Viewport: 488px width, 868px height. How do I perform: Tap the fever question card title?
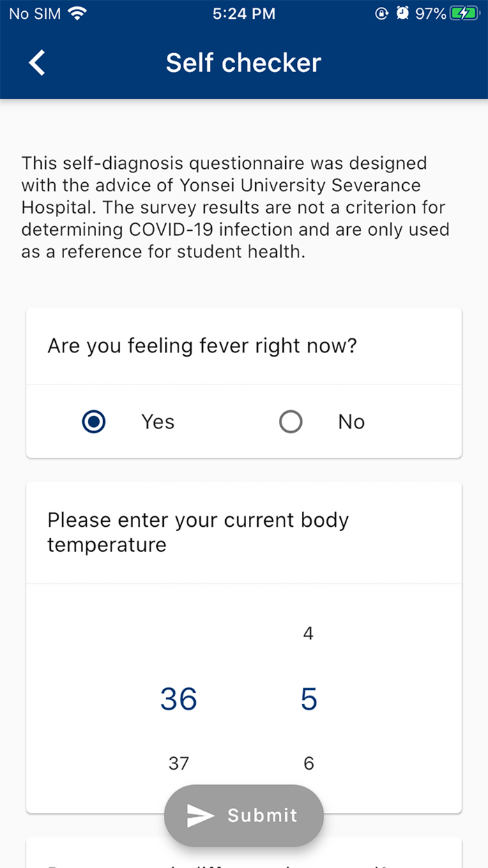[202, 346]
